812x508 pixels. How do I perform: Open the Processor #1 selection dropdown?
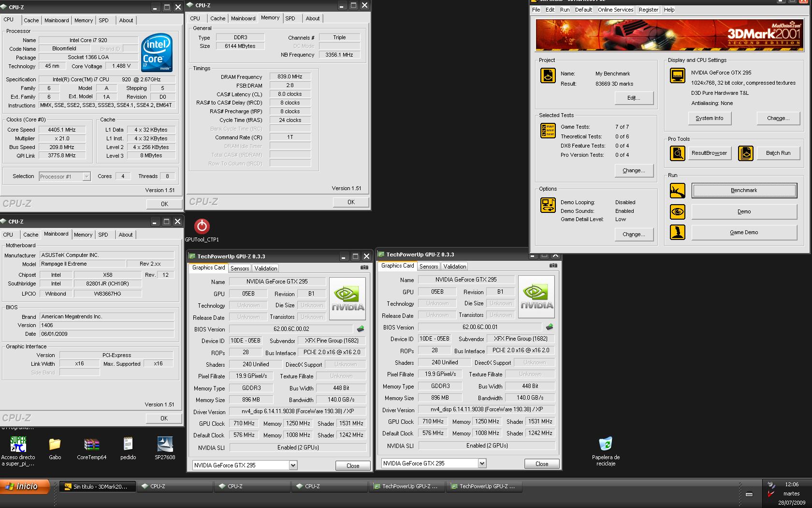(x=87, y=177)
